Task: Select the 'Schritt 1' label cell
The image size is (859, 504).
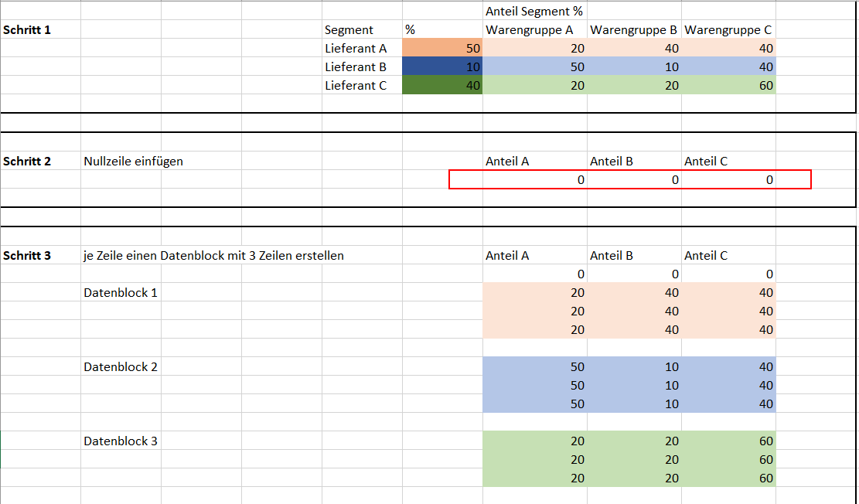Action: pos(40,29)
